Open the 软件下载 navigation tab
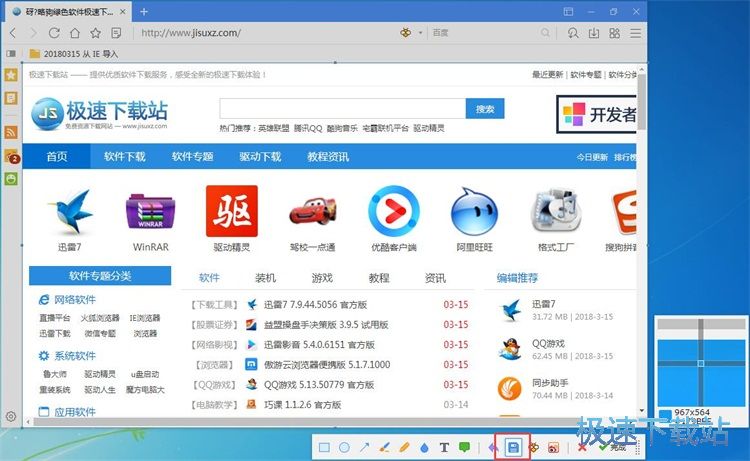Viewport: 750px width, 461px height. tap(124, 156)
